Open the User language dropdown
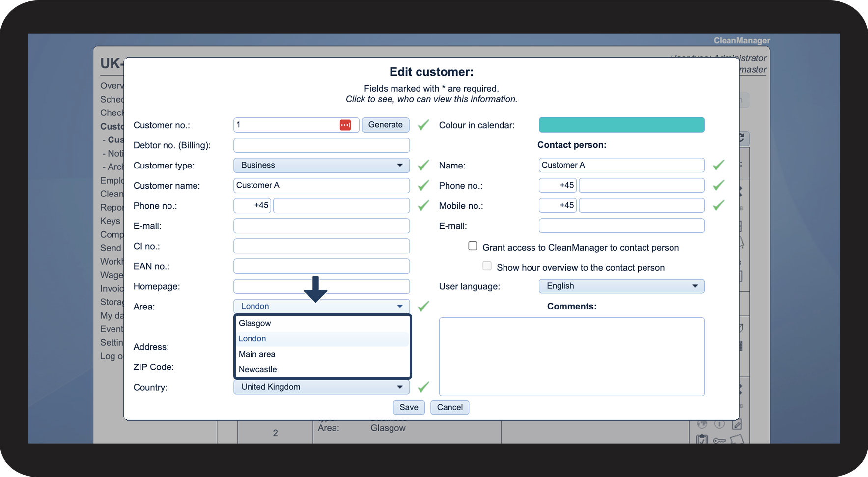 (621, 286)
